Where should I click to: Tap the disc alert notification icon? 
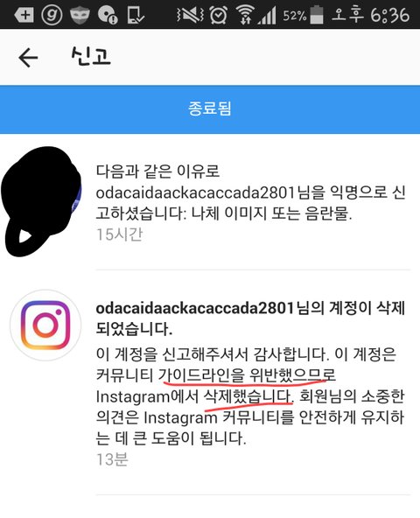pyautogui.click(x=108, y=15)
